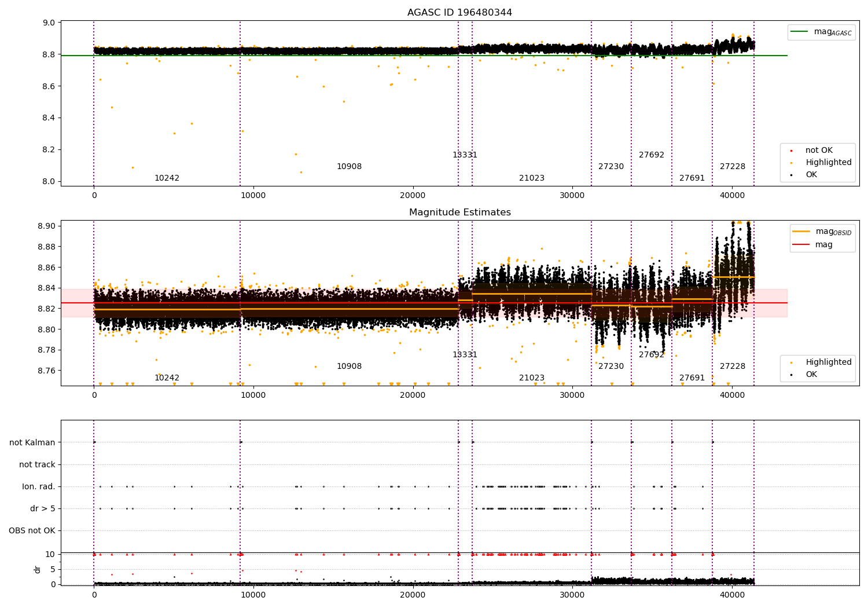Select obsid label 21023 in Magnitude Estimates plot
Viewport: 868px width, 608px height.
pyautogui.click(x=532, y=378)
